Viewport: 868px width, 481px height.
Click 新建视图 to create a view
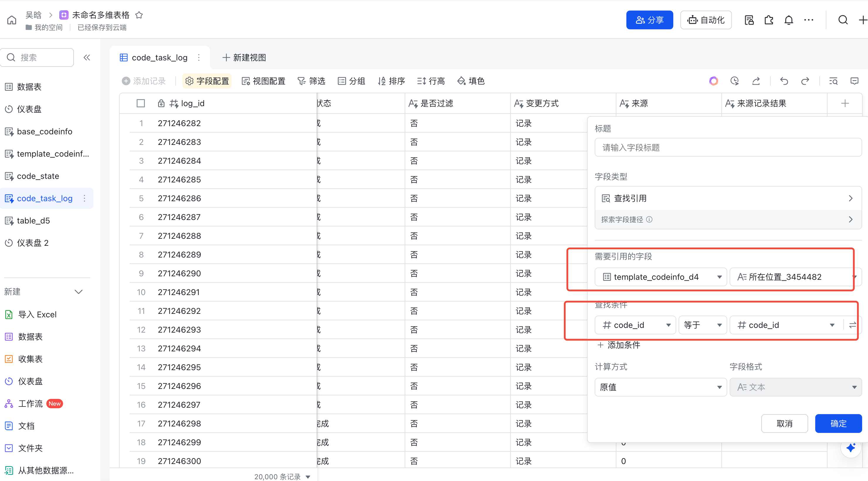point(244,57)
